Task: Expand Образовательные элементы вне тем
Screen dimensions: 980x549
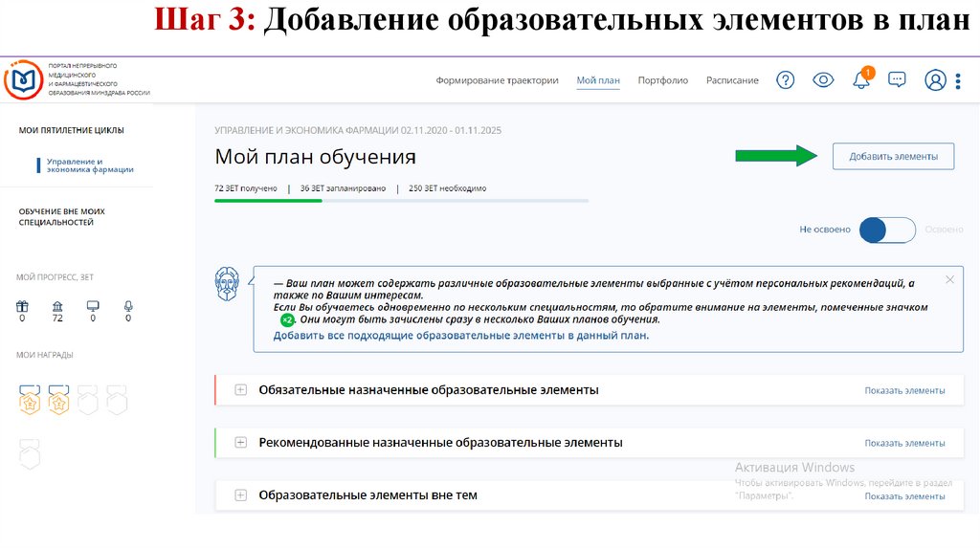Action: [240, 494]
